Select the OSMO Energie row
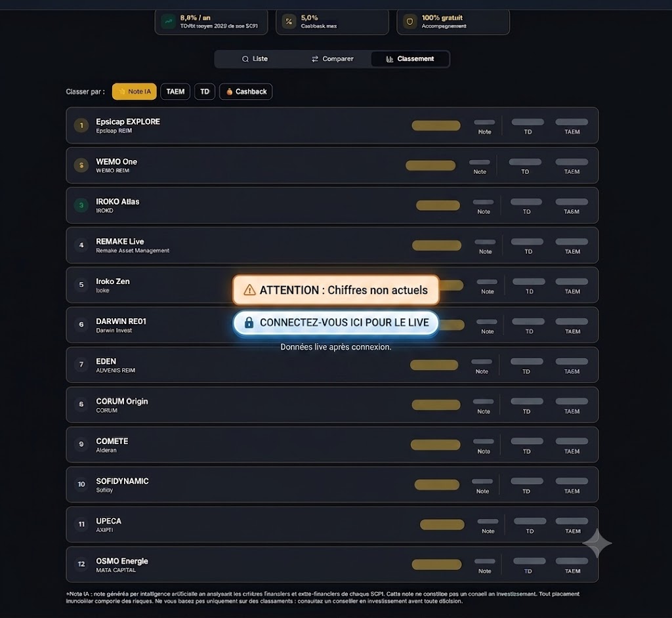Viewport: 672px width, 618px height. coord(332,564)
